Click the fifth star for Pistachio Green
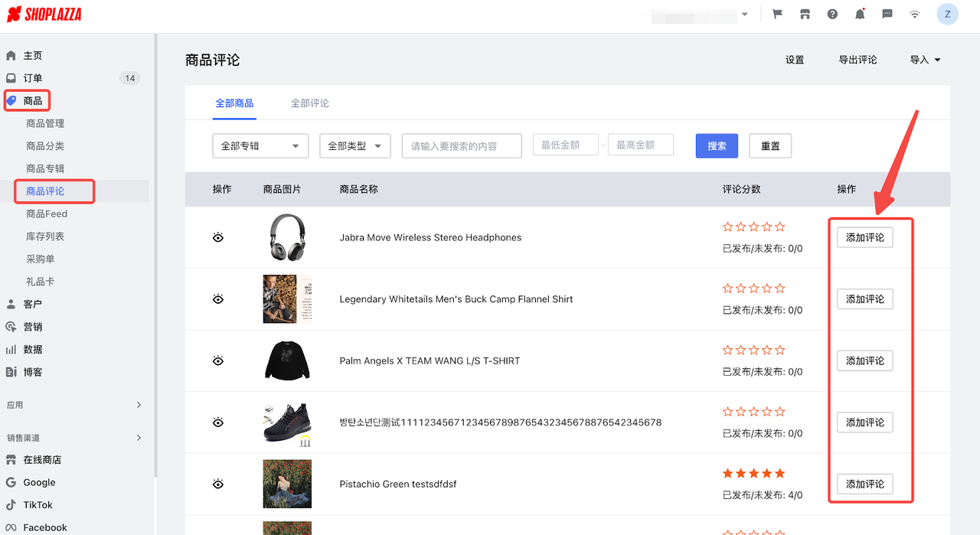980x535 pixels. click(x=779, y=473)
